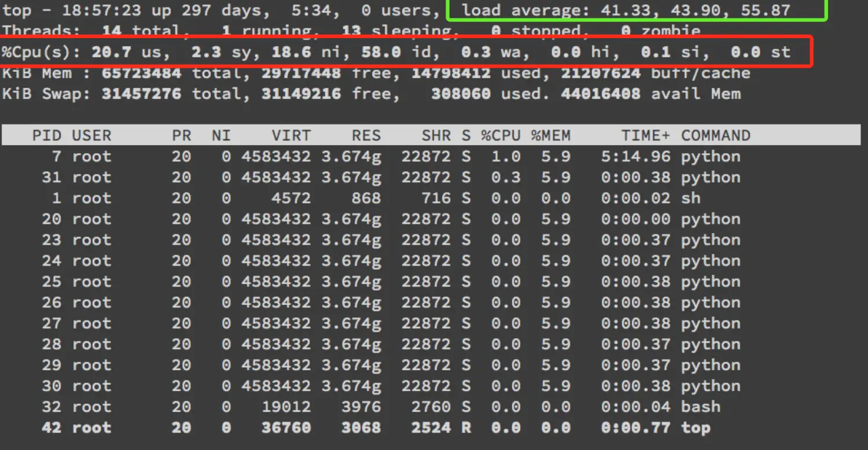Click the swap used value 308060

point(461,94)
